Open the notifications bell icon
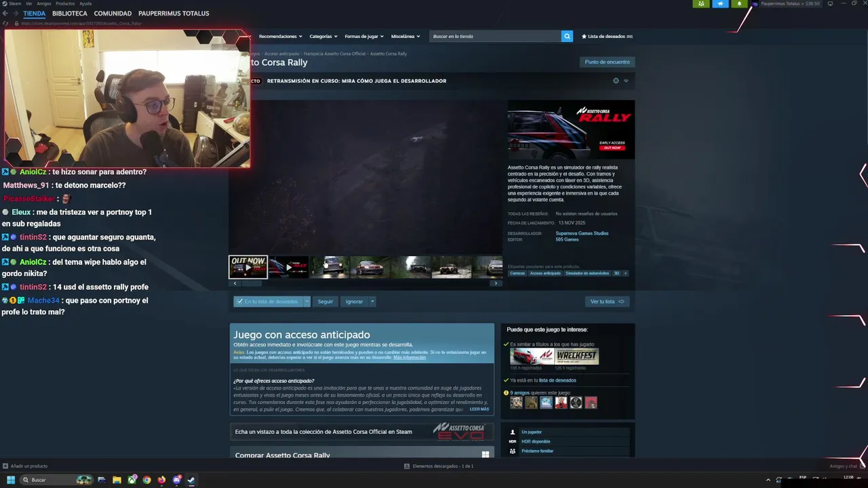The image size is (868, 488). [739, 3]
